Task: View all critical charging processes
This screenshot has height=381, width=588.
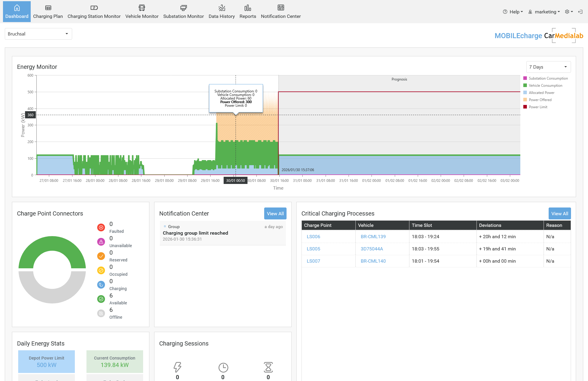Action: point(559,213)
